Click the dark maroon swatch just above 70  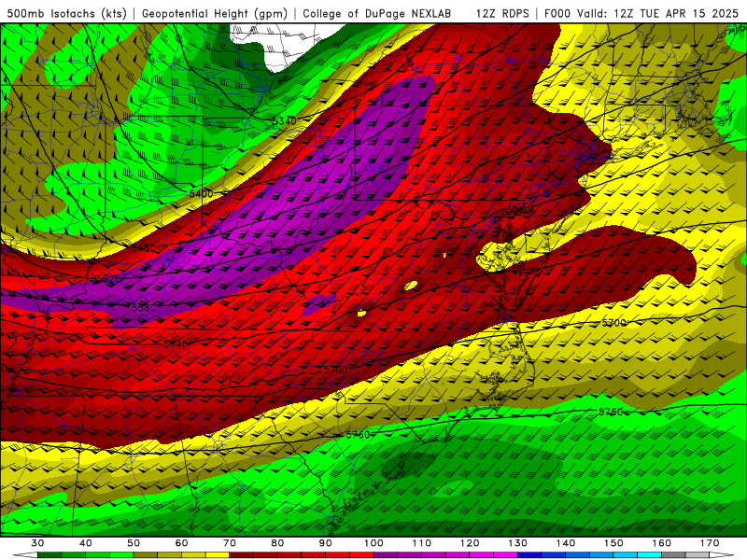[242, 555]
